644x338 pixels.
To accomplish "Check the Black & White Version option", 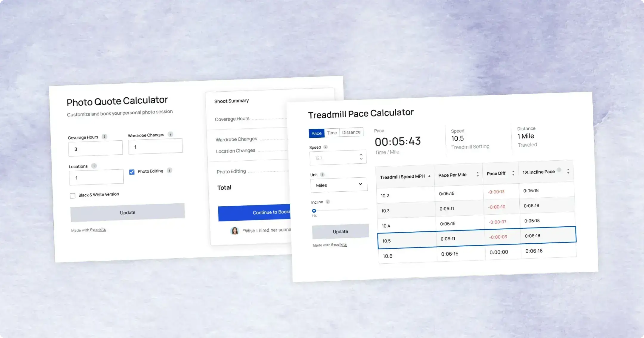I will point(72,195).
